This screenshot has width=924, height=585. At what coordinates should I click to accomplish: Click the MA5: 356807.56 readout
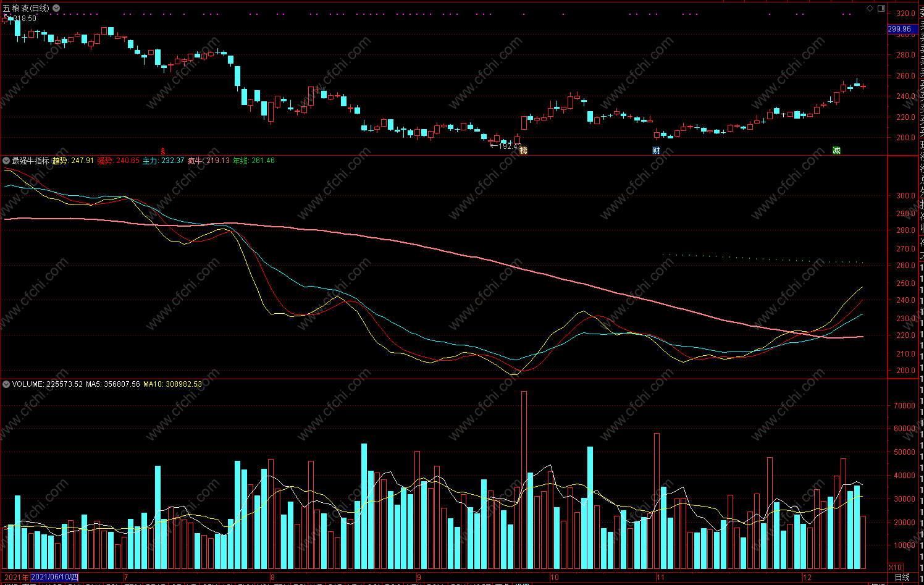[x=113, y=384]
